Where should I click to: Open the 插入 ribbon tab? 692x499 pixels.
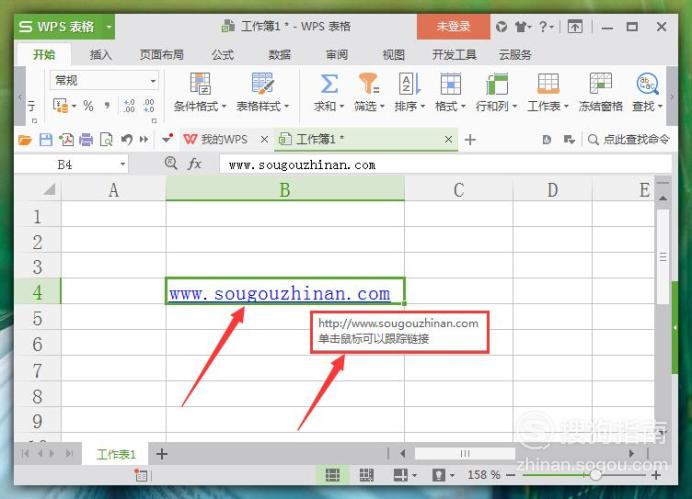click(x=101, y=55)
